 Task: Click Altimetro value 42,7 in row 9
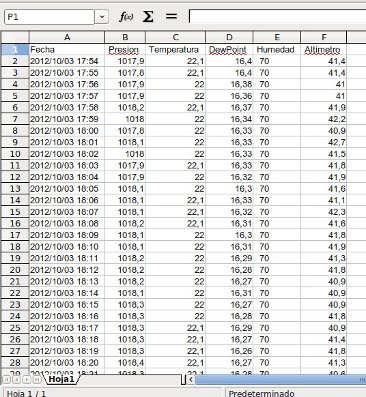coord(323,142)
